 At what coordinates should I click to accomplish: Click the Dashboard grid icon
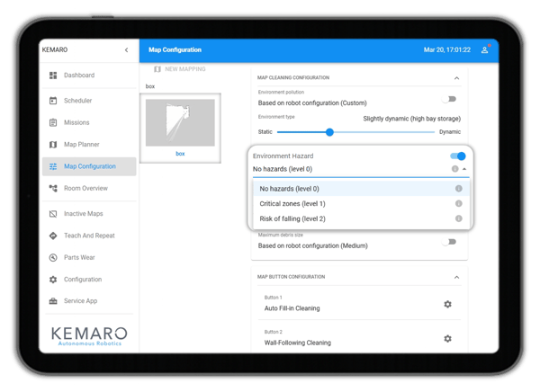click(x=53, y=75)
